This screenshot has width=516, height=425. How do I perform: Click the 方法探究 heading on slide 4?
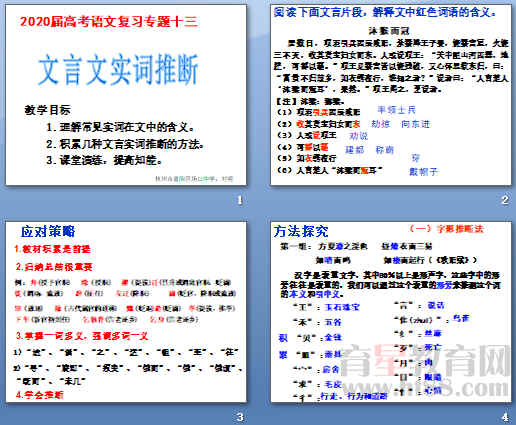301,231
